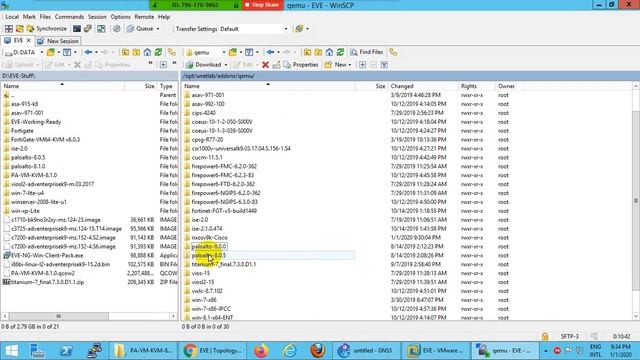Click the red Delete X icon
The height and width of the screenshot is (360, 640).
pos(265,64)
